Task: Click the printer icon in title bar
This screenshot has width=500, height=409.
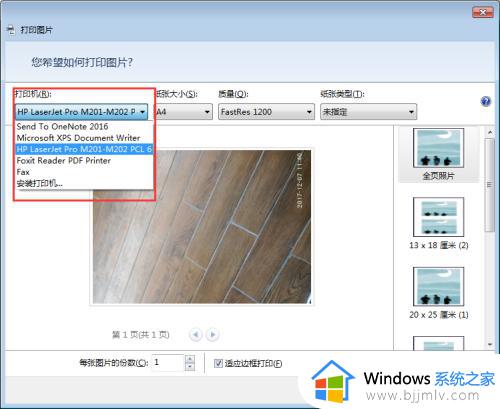Action: pos(11,30)
